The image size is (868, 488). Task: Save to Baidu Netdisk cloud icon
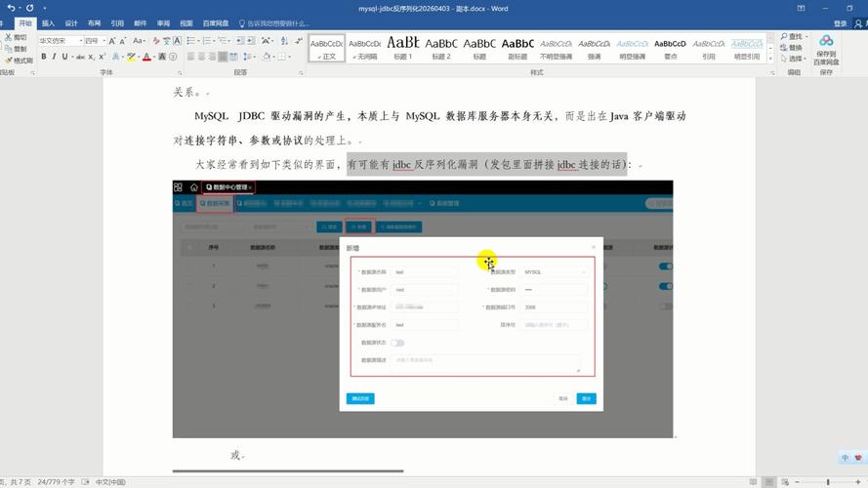coord(826,51)
